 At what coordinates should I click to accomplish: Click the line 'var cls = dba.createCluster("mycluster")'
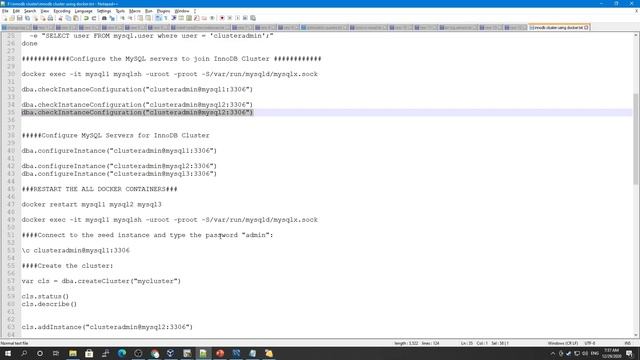coord(101,281)
